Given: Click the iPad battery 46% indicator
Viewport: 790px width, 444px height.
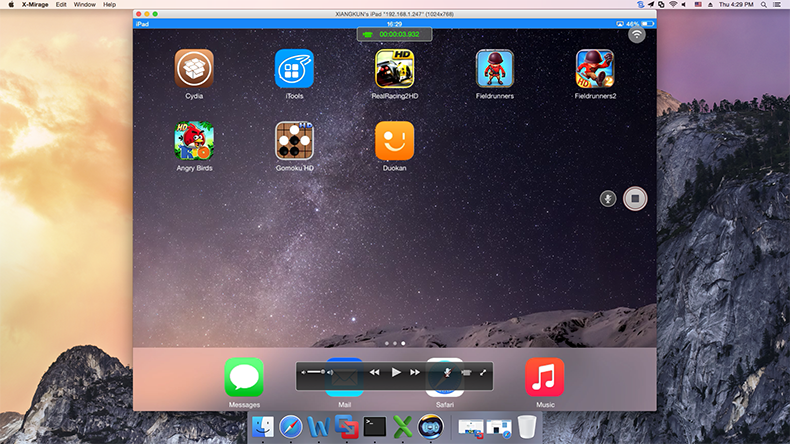Looking at the screenshot, I should tap(640, 24).
